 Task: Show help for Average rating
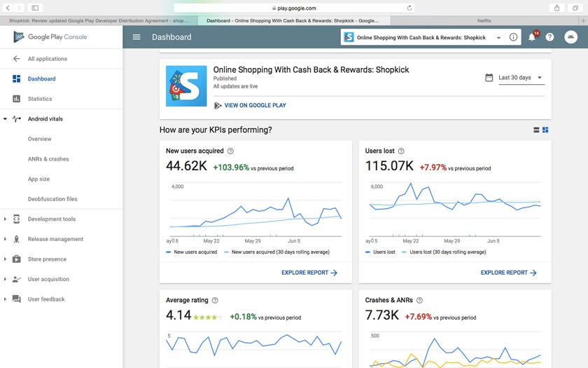[x=215, y=301]
